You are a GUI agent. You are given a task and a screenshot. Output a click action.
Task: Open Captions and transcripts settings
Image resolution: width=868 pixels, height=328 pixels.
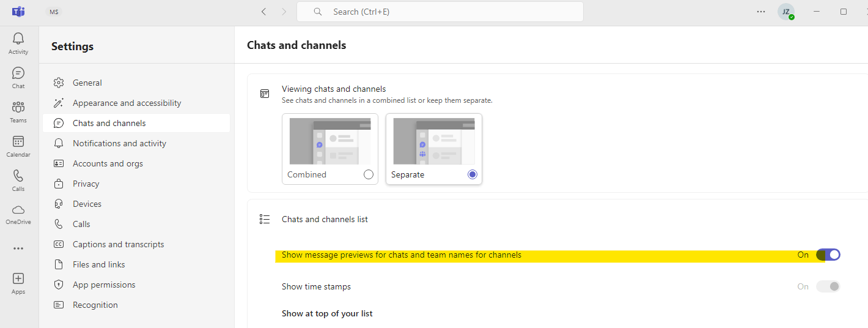(x=136, y=244)
